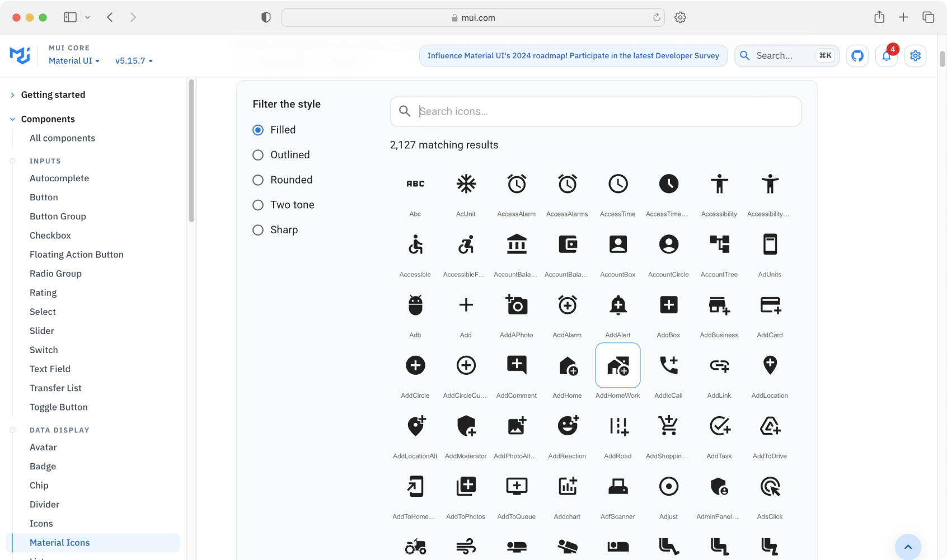Open the MUI settings gear
The height and width of the screenshot is (560, 947).
(x=916, y=56)
